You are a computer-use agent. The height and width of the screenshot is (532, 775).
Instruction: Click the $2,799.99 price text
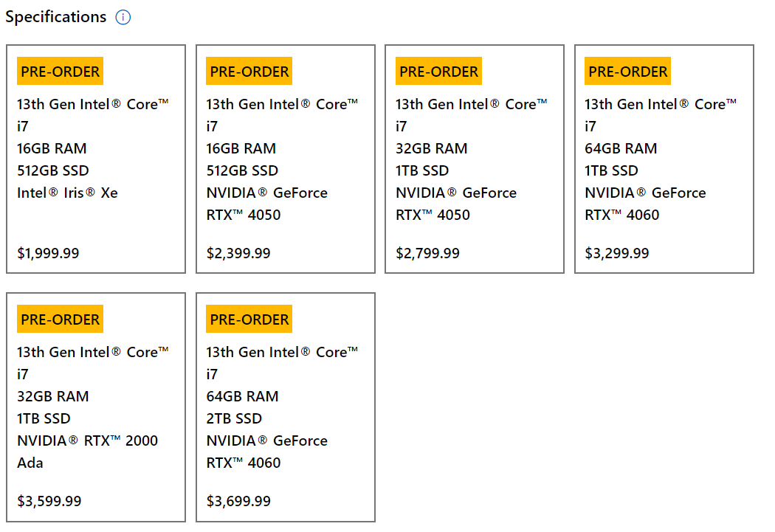coord(427,253)
